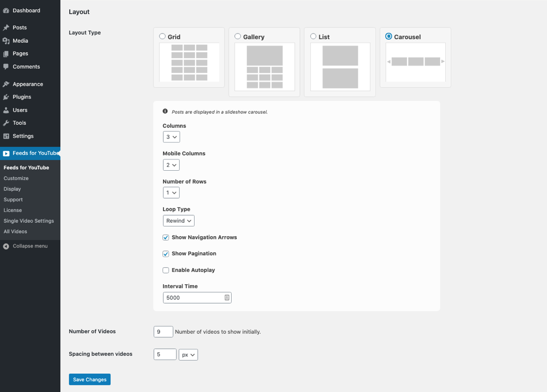Screen dimensions: 547x392
Task: Open Media via its sidebar icon
Action: click(6, 41)
